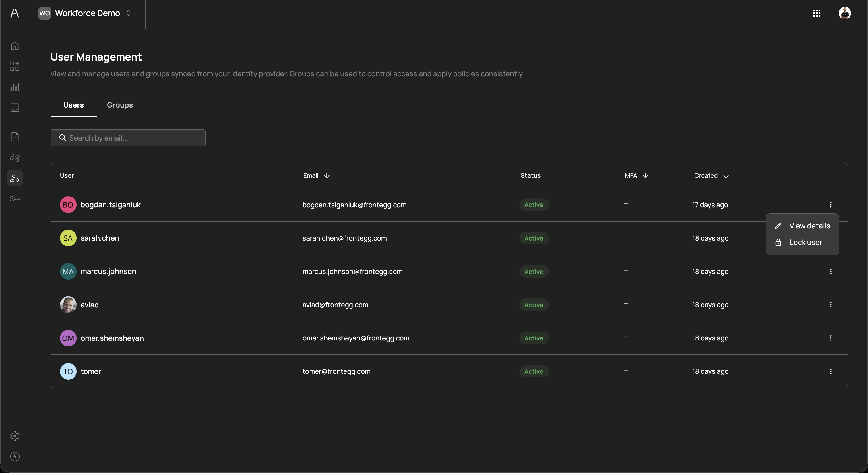Viewport: 868px width, 473px height.
Task: Open the app launcher grid icon
Action: (x=816, y=13)
